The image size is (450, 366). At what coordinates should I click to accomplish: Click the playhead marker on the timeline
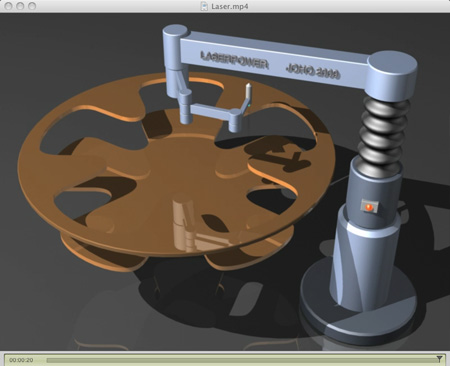[439, 359]
